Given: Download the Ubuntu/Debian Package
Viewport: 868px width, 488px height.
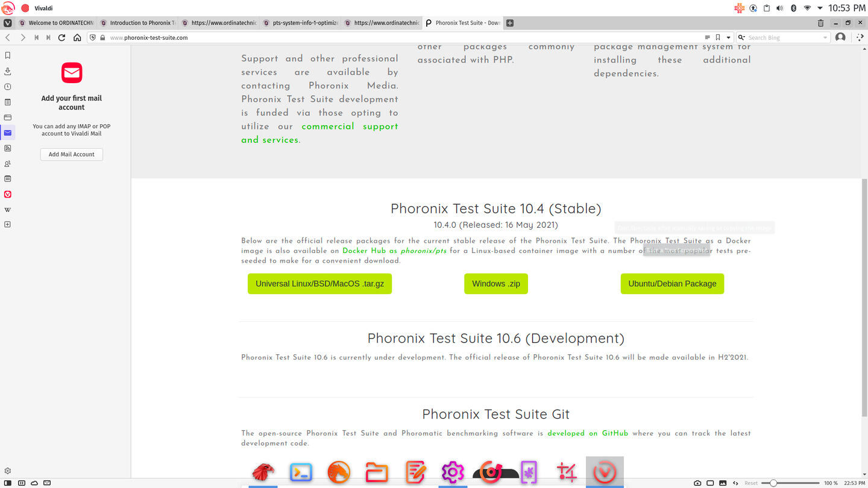Looking at the screenshot, I should pyautogui.click(x=672, y=284).
